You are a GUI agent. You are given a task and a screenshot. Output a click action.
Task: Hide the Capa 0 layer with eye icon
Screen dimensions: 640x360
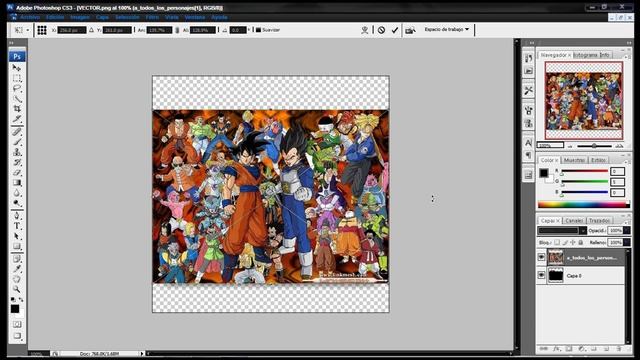[541, 276]
